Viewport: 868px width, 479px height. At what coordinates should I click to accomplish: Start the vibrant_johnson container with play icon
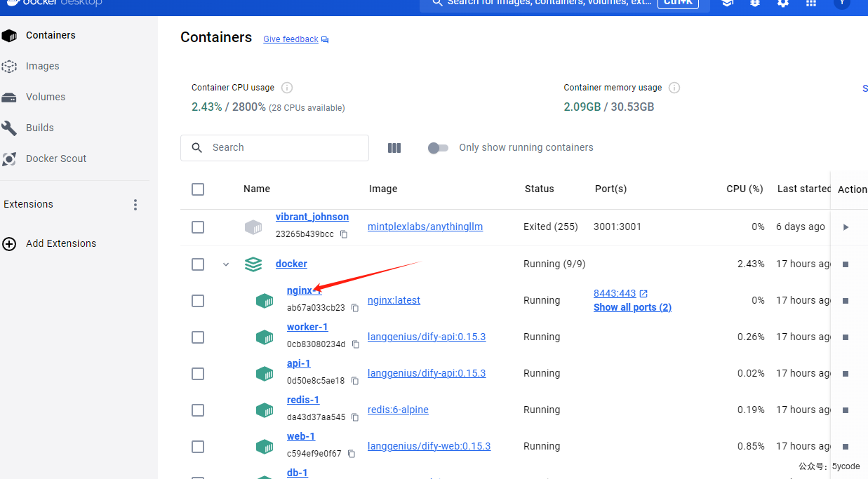pyautogui.click(x=846, y=227)
